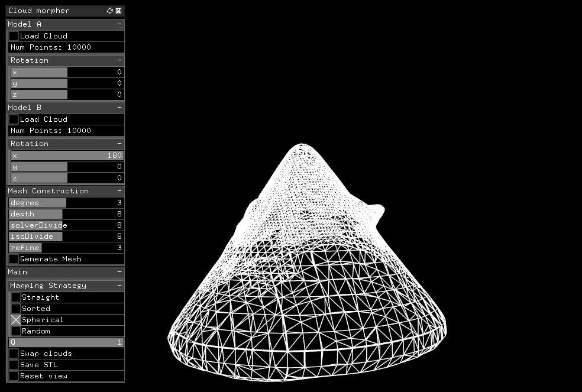This screenshot has height=392, width=582.
Task: Minimize the Main section
Action: tap(119, 272)
